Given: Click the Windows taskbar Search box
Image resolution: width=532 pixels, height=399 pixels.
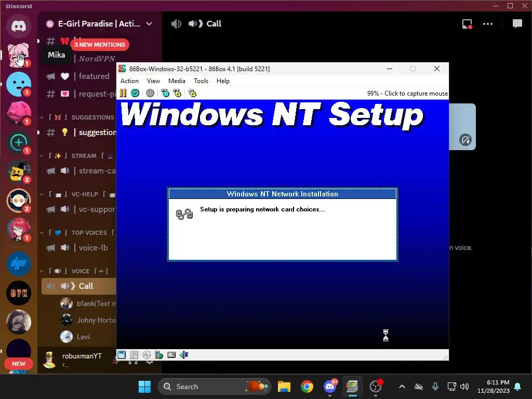Looking at the screenshot, I should pos(215,387).
